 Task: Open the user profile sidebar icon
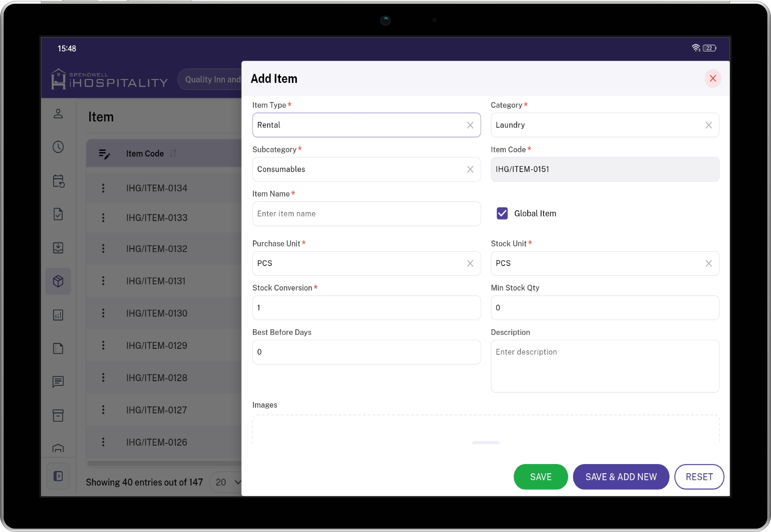[58, 114]
